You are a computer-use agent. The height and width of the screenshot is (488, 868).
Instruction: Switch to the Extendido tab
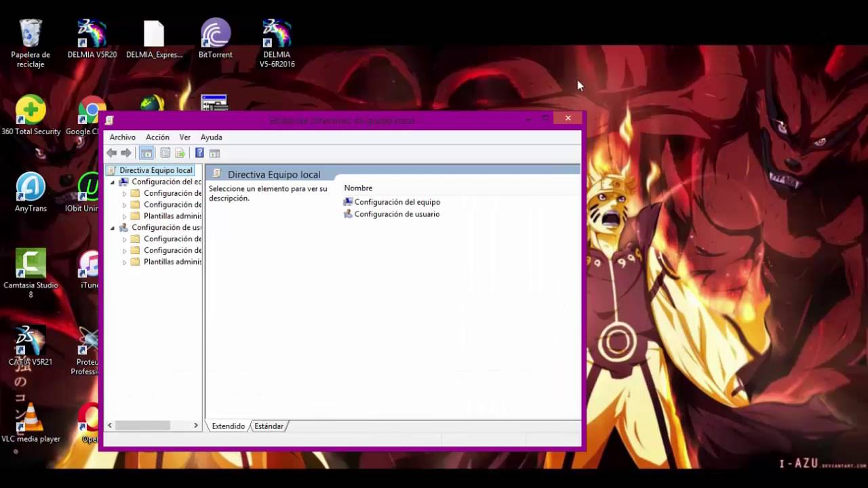click(228, 426)
